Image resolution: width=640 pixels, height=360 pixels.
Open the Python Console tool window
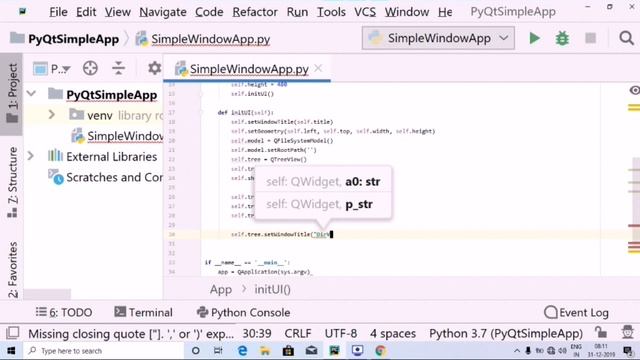click(243, 312)
